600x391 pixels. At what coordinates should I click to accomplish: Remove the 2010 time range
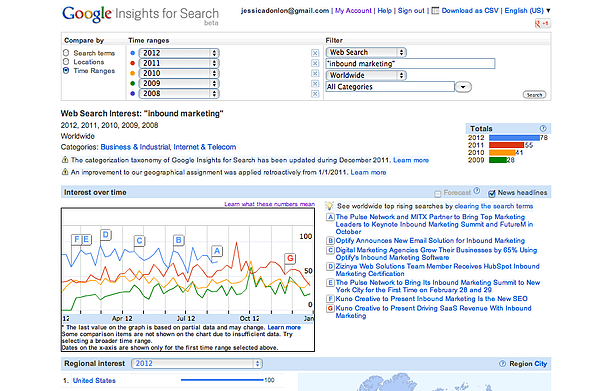pos(315,73)
